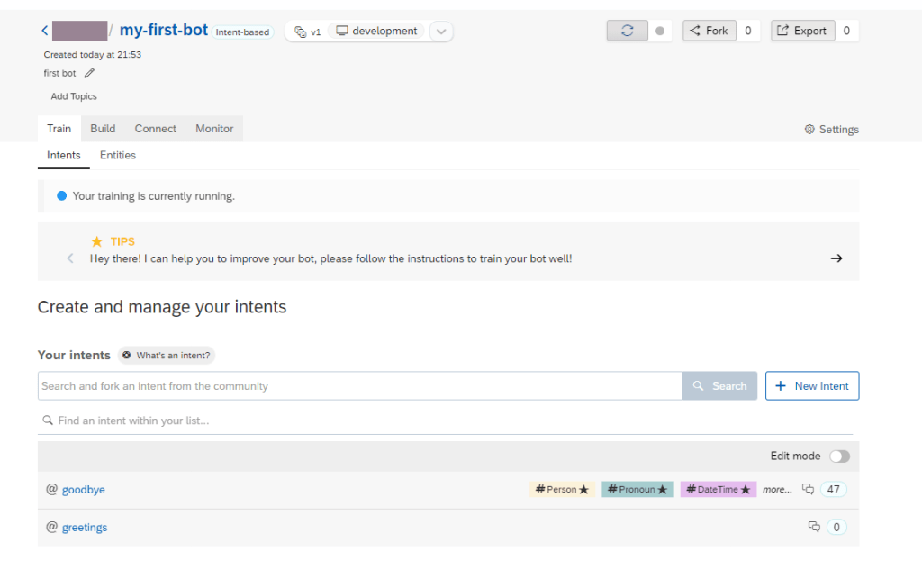Screen dimensions: 922x588
Task: Focus the community intent search field
Action: [x=359, y=385]
